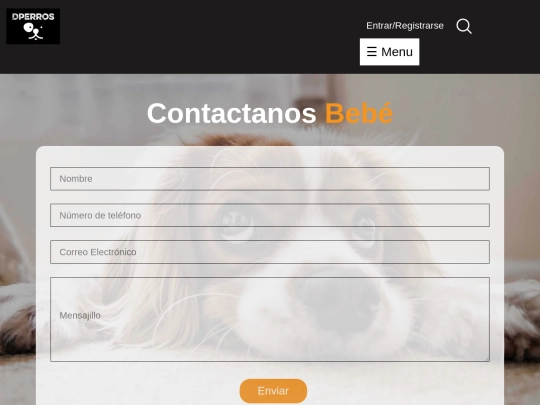This screenshot has height=405, width=540.
Task: Click the dog's left eye in photo
Action: 235,226
